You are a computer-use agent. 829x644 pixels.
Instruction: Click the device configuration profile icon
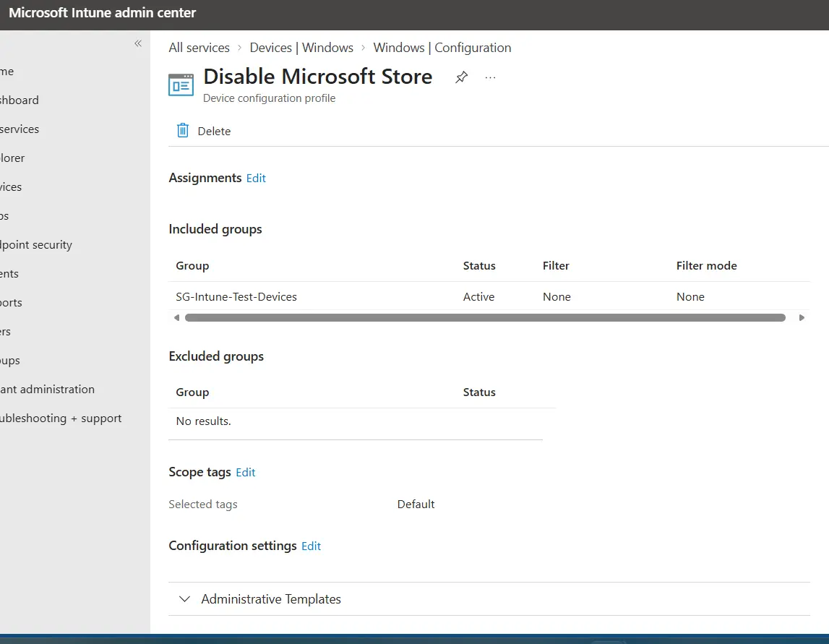pyautogui.click(x=181, y=85)
